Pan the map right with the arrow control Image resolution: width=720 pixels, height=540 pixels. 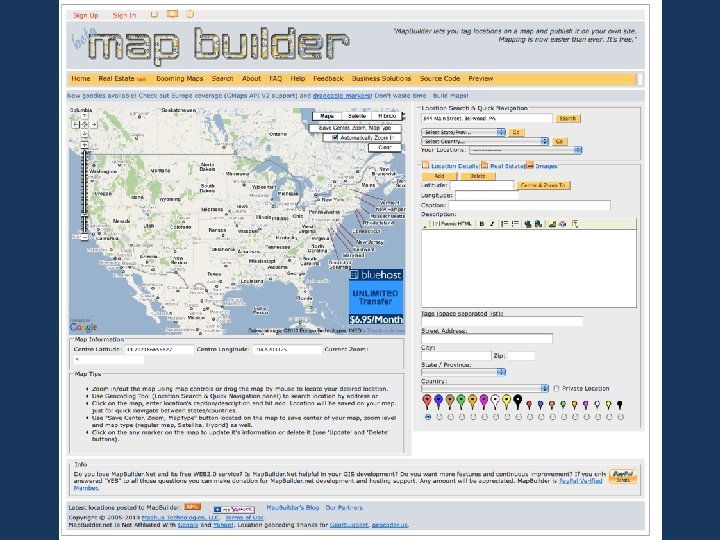[94, 124]
